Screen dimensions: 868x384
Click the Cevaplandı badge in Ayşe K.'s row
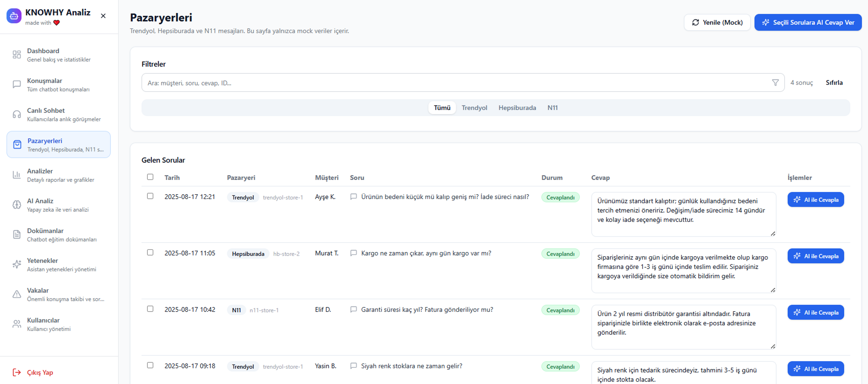(560, 197)
